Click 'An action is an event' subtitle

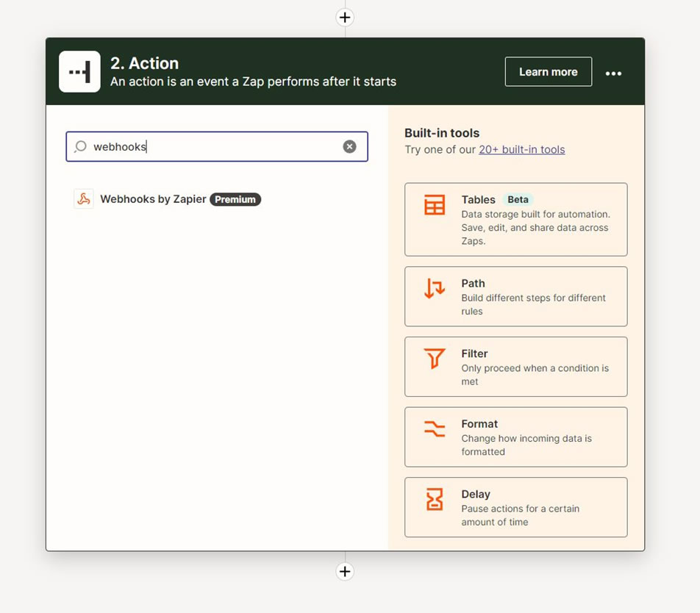(x=253, y=82)
